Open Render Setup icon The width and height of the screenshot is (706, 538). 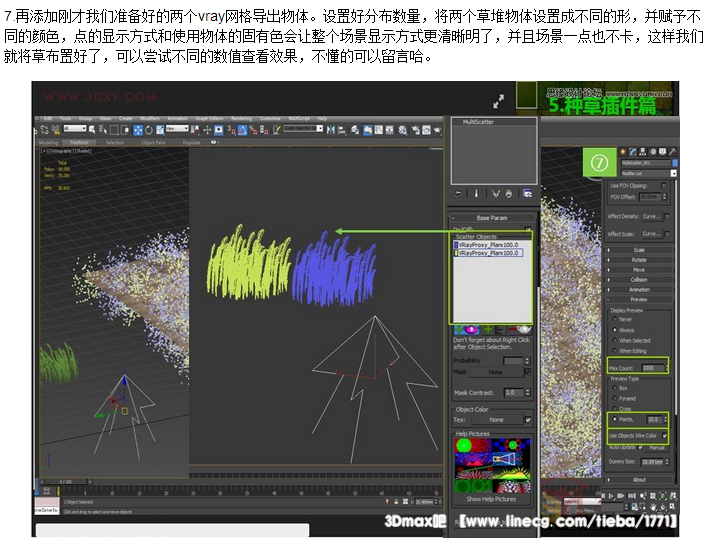(415, 130)
